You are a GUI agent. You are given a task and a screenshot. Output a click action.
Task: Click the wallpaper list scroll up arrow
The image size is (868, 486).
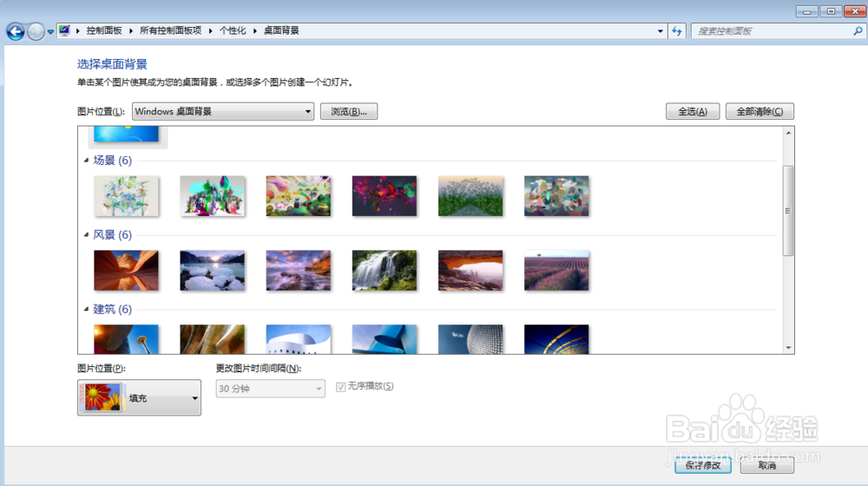(788, 133)
